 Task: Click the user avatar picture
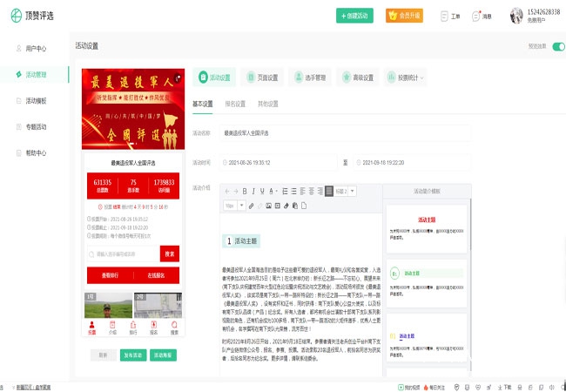516,16
